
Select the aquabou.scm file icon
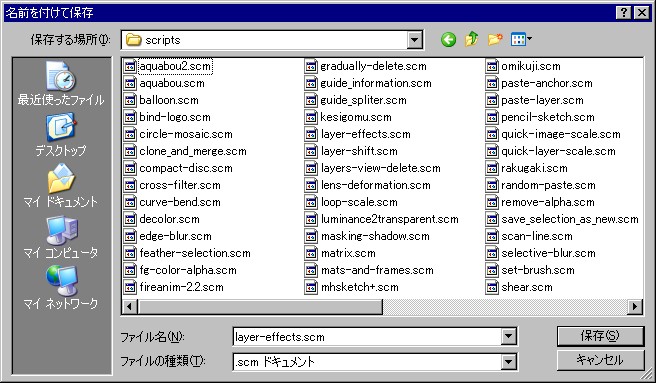(130, 83)
